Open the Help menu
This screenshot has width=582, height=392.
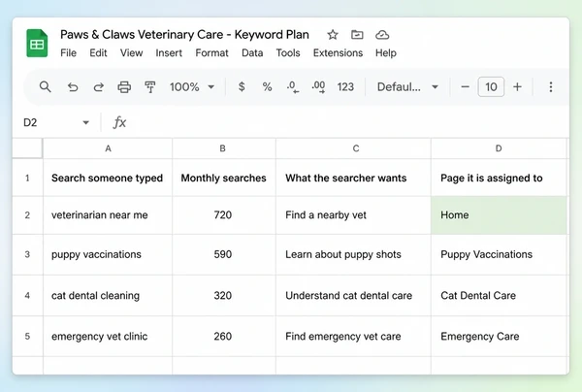[x=386, y=53]
